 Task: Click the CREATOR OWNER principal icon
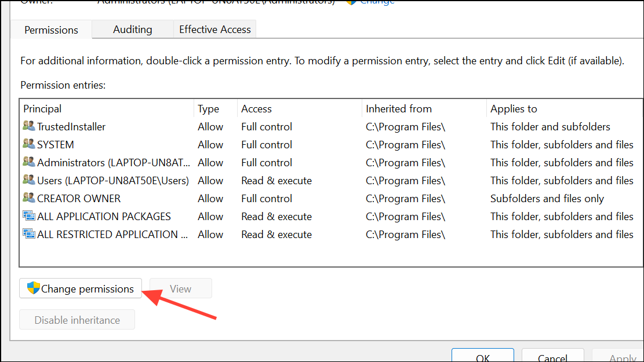pyautogui.click(x=29, y=198)
